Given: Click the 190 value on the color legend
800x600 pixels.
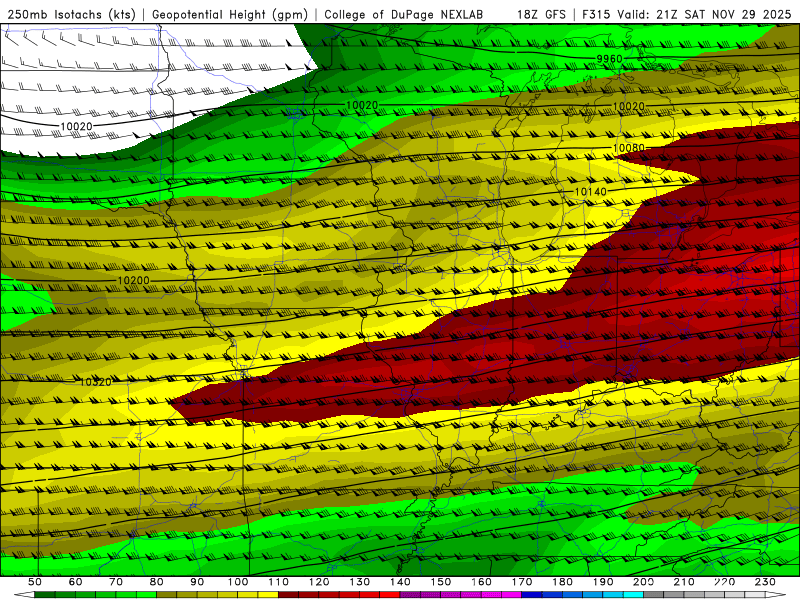Looking at the screenshot, I should tap(603, 582).
